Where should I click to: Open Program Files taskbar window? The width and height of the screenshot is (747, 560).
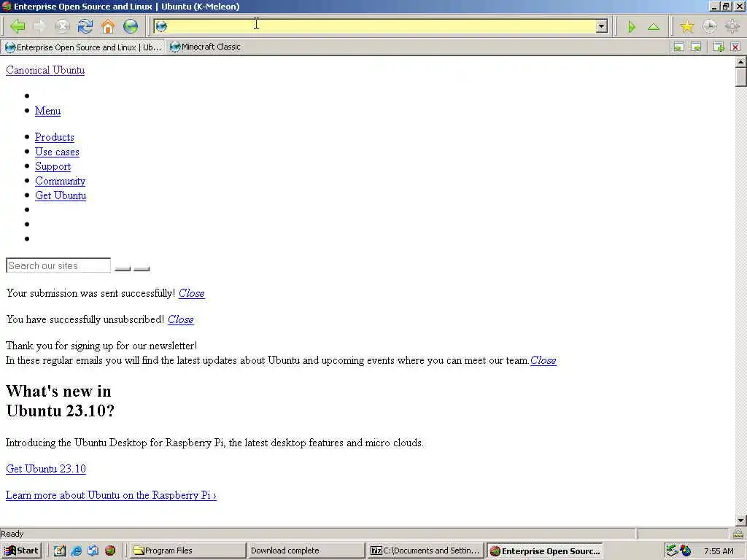(x=187, y=551)
